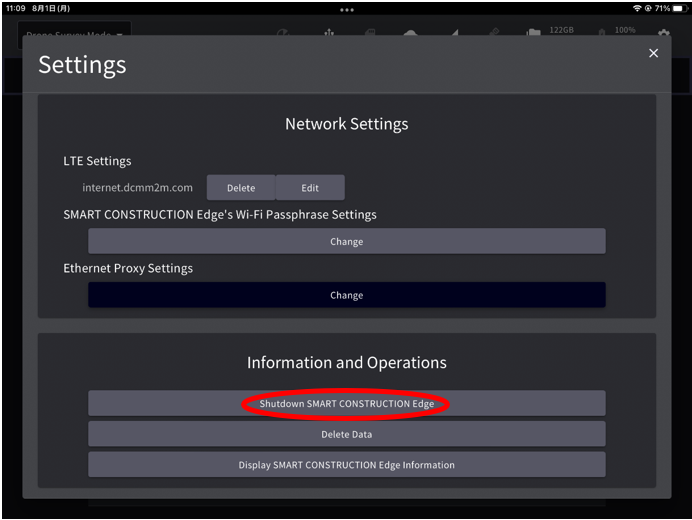692x520 pixels.
Task: Tap the Network Settings heading
Action: tap(346, 124)
